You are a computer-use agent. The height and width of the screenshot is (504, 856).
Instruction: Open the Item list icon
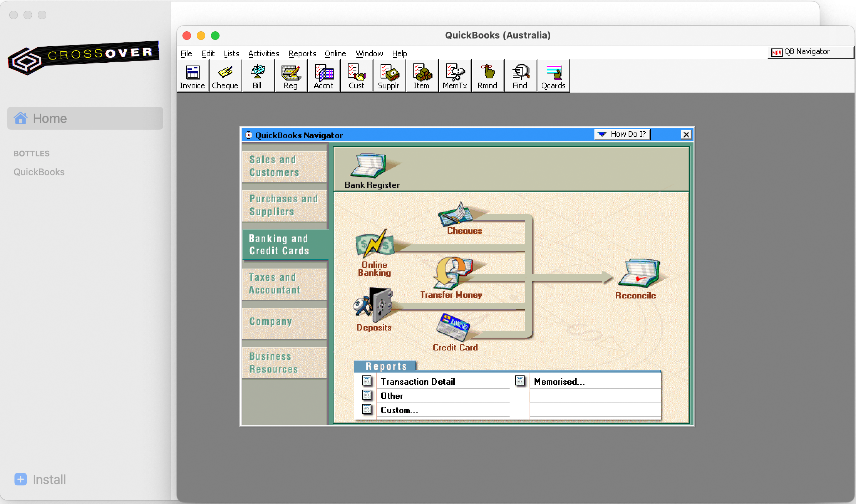(x=422, y=76)
